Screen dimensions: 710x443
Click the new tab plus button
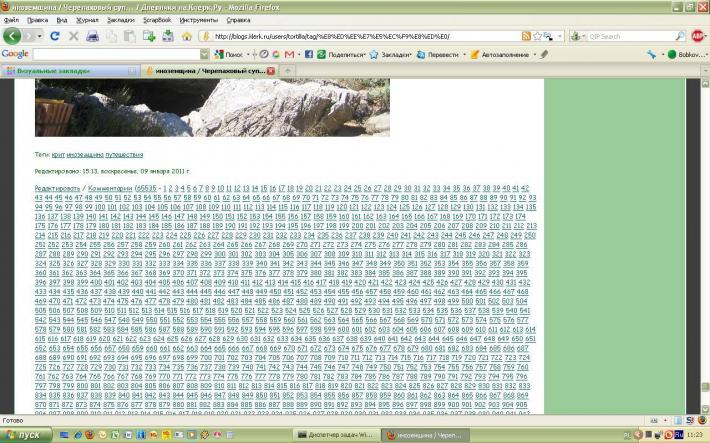pos(287,71)
